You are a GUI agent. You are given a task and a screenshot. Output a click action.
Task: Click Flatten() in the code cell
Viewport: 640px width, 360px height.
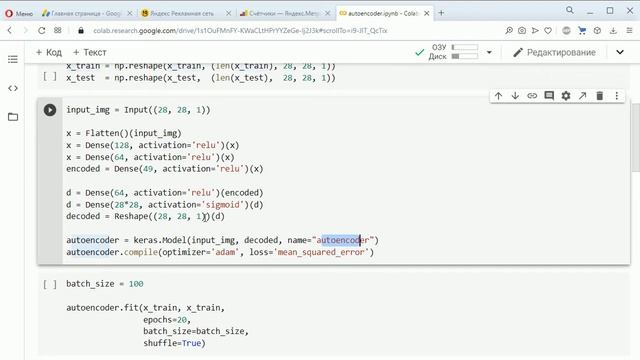107,133
